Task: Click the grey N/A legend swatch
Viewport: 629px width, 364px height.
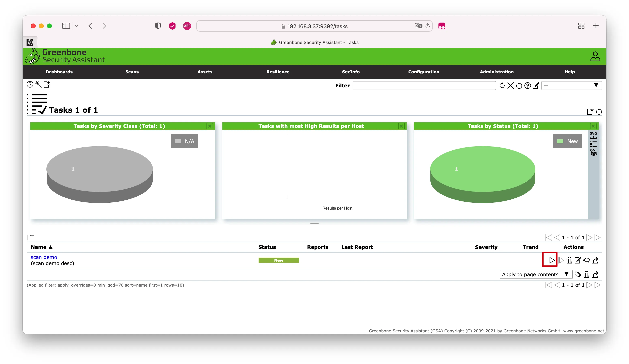Action: point(178,141)
